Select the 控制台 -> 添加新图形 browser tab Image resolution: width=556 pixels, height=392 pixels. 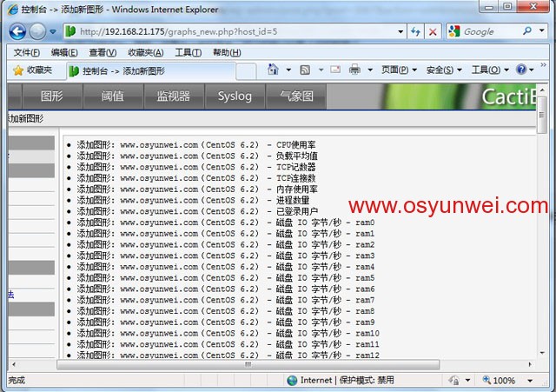[x=150, y=71]
